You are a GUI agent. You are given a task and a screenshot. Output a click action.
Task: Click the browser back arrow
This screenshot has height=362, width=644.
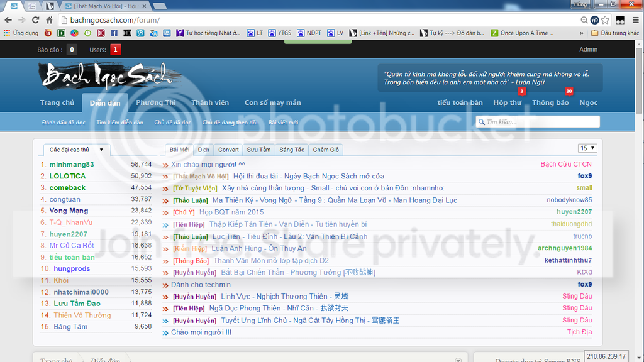8,20
